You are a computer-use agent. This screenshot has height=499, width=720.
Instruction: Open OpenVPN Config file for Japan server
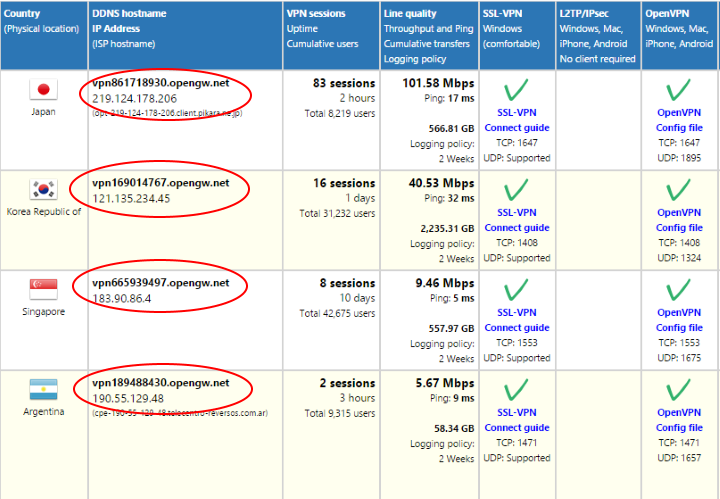[679, 128]
